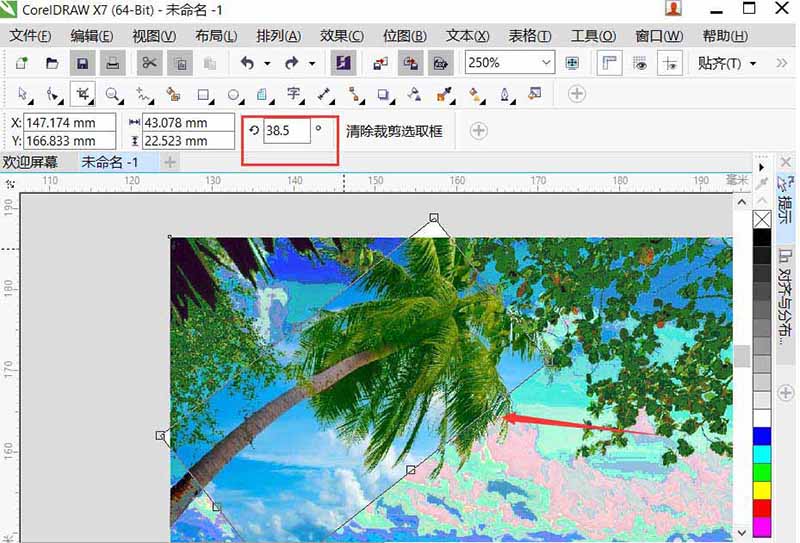Click the New document icon

pos(21,63)
